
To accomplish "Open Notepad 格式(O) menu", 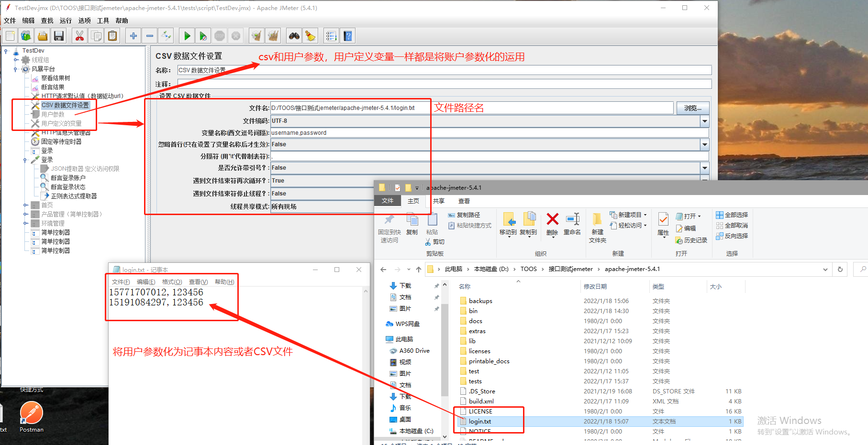I will pos(172,282).
